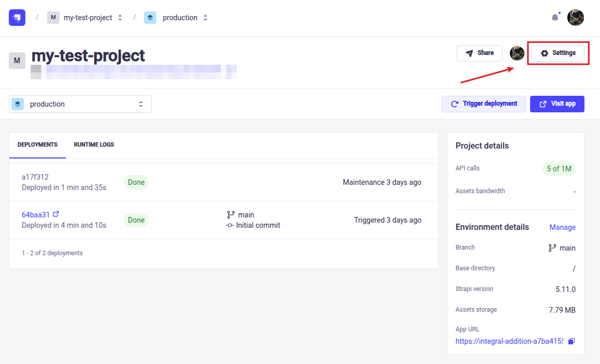Viewport: 600px width, 364px height.
Task: Click the Trigger deployment button
Action: 484,104
